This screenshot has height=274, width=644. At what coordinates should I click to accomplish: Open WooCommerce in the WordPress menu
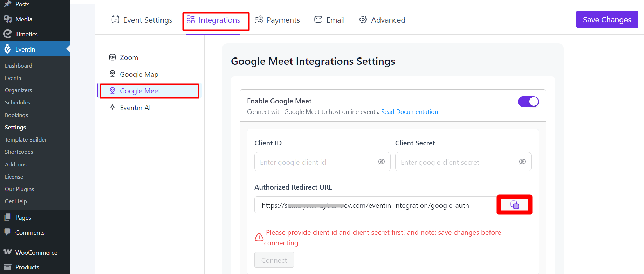coord(35,252)
